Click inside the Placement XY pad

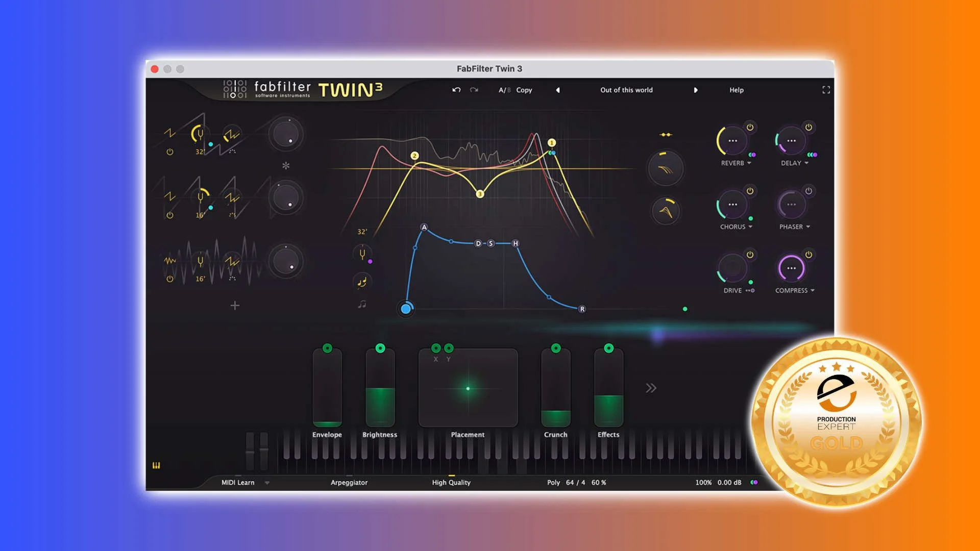pyautogui.click(x=467, y=389)
